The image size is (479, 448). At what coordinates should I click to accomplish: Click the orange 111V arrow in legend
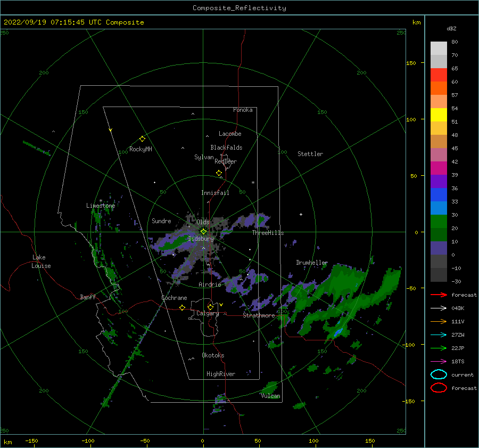coord(439,321)
